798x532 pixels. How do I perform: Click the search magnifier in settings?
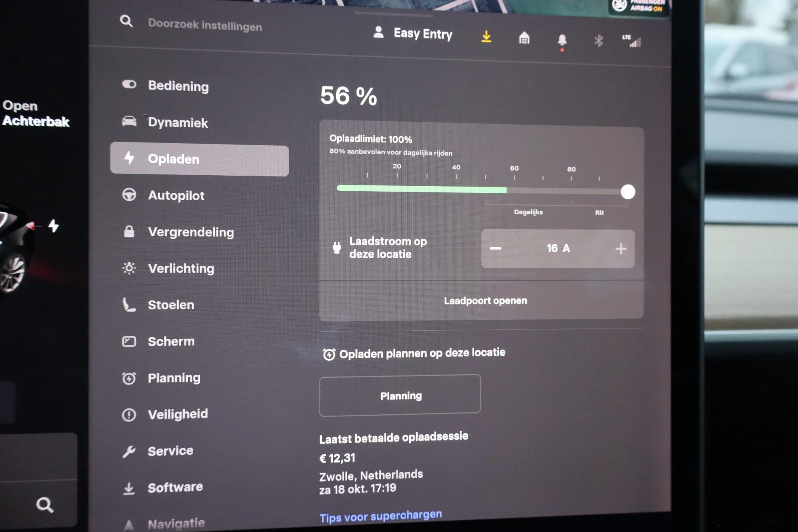point(126,21)
